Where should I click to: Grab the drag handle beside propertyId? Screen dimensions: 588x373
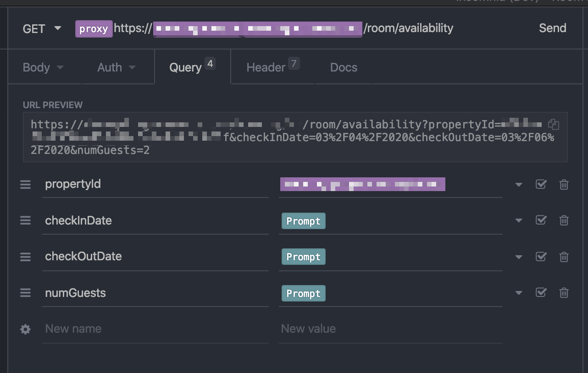coord(25,184)
